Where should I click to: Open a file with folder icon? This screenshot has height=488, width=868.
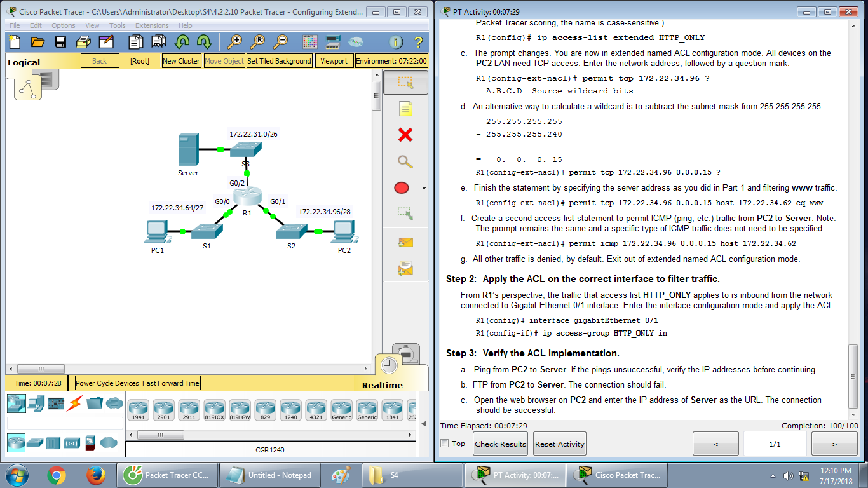click(x=37, y=42)
